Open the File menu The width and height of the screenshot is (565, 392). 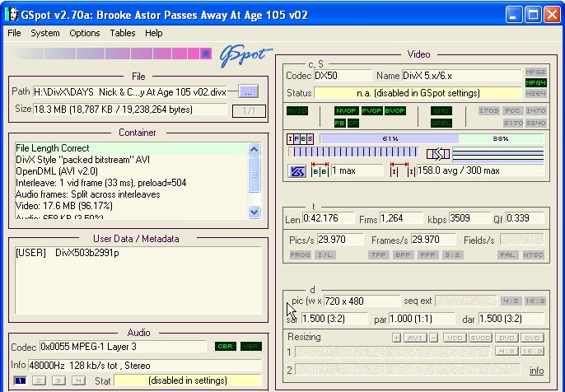(x=14, y=33)
